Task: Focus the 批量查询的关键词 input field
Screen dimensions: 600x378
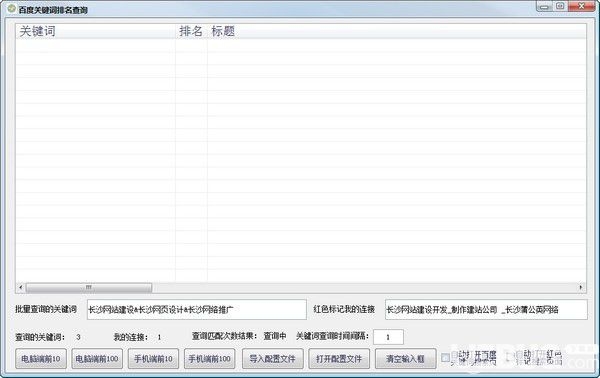Action: click(x=197, y=310)
